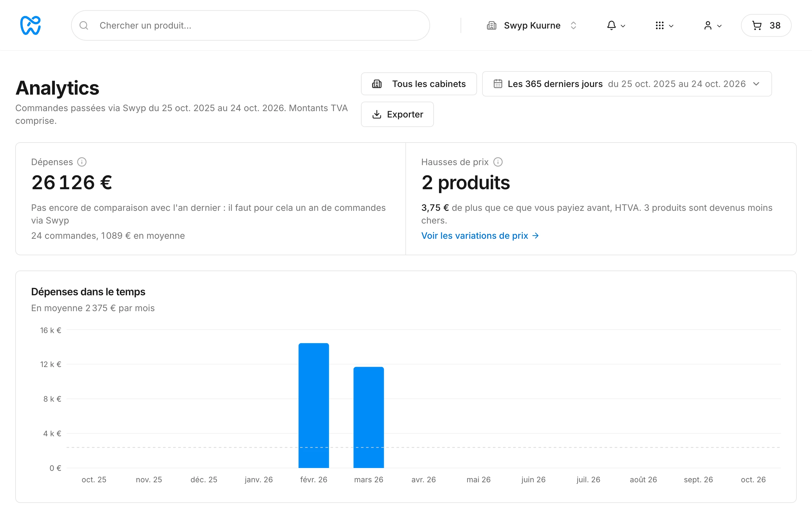Image resolution: width=812 pixels, height=508 pixels.
Task: Click the Exporter button
Action: 397,114
